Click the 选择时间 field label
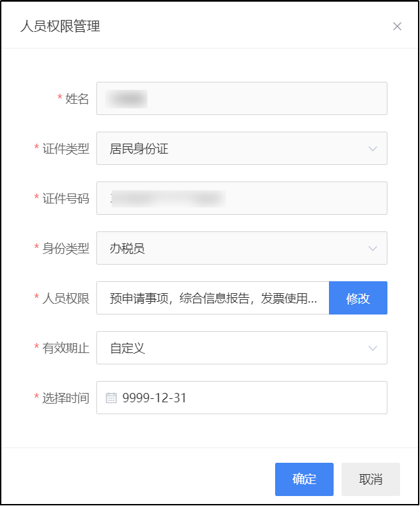 pos(66,398)
